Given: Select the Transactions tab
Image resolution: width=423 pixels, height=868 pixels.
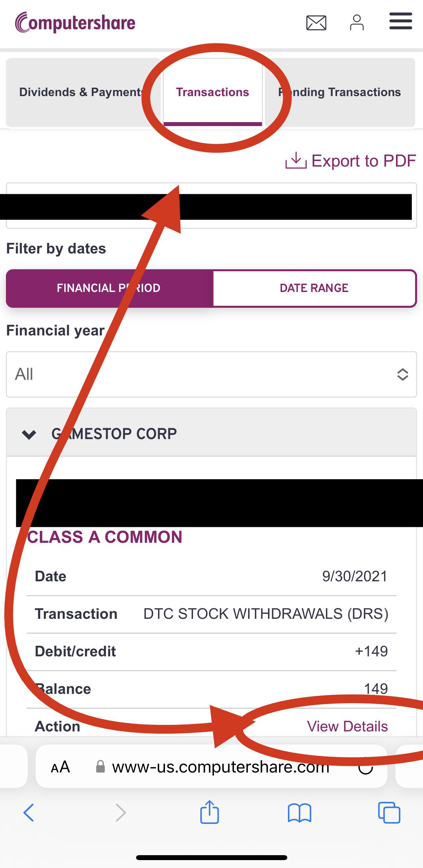Looking at the screenshot, I should click(212, 92).
